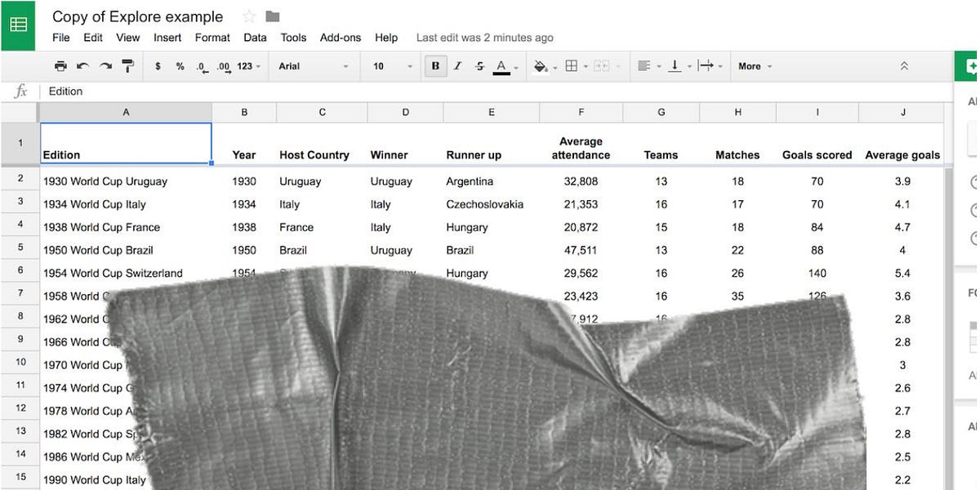Open the Help menu
The width and height of the screenshot is (980, 490).
pos(386,38)
